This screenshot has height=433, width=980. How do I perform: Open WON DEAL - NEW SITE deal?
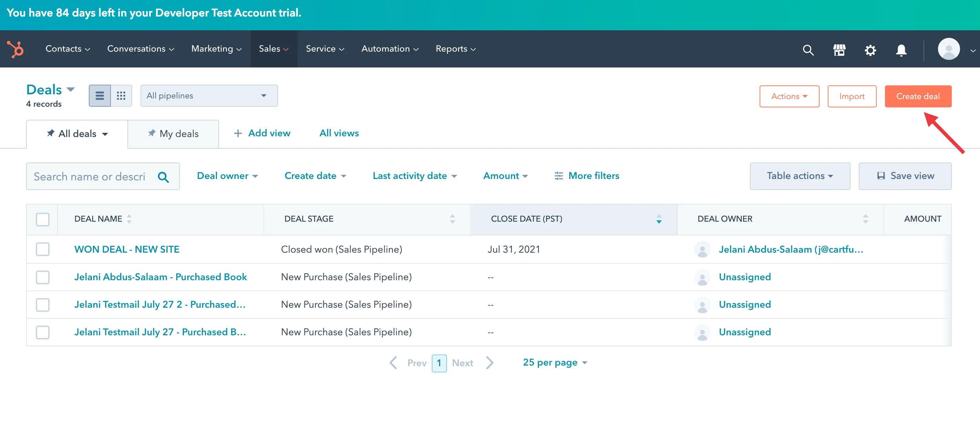[127, 250]
